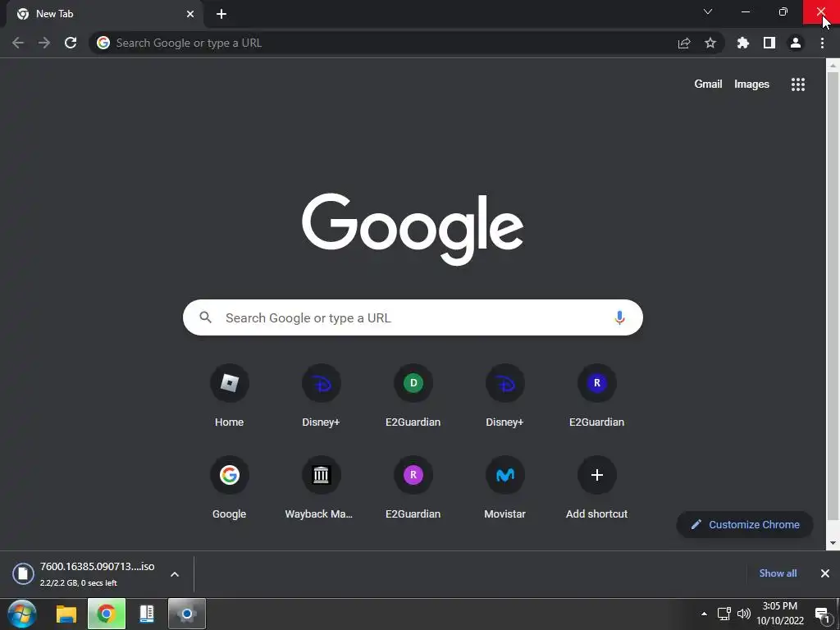
Task: Open the green D E2Guardian shortcut
Action: pos(413,396)
